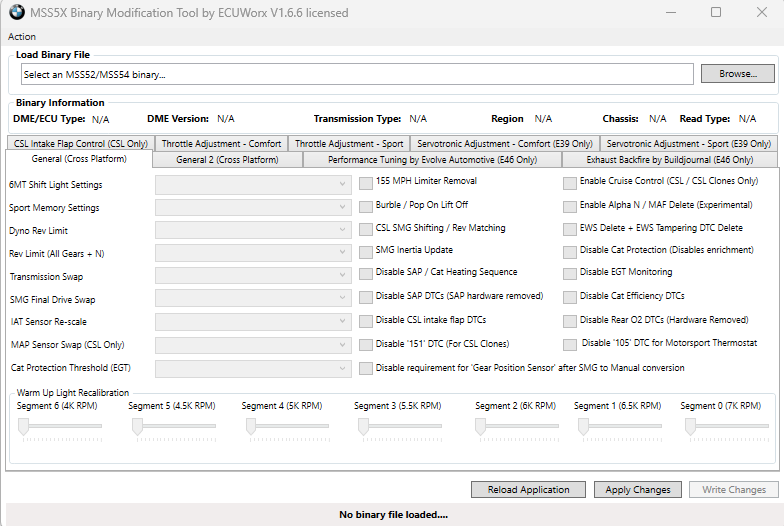Enable 155 MPH Limiter Removal checkbox
The image size is (784, 526).
(x=367, y=182)
